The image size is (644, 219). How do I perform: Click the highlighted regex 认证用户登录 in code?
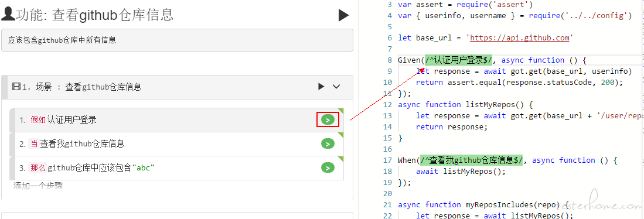[459, 60]
